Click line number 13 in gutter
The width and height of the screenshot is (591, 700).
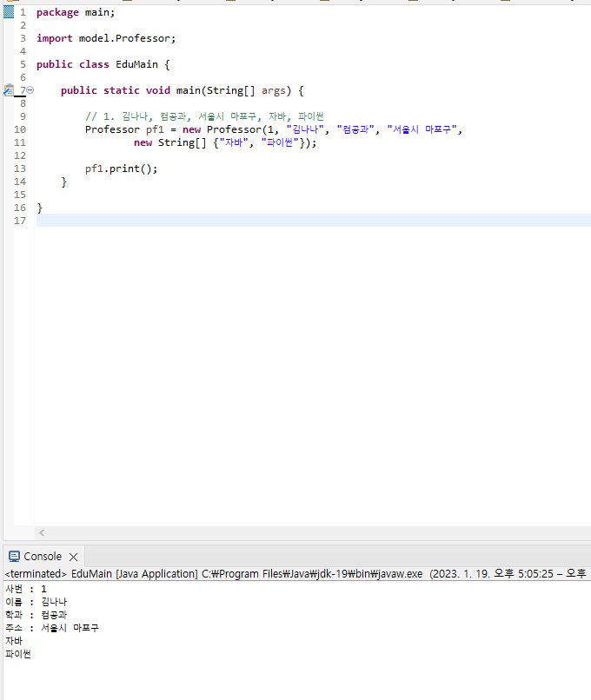point(20,168)
